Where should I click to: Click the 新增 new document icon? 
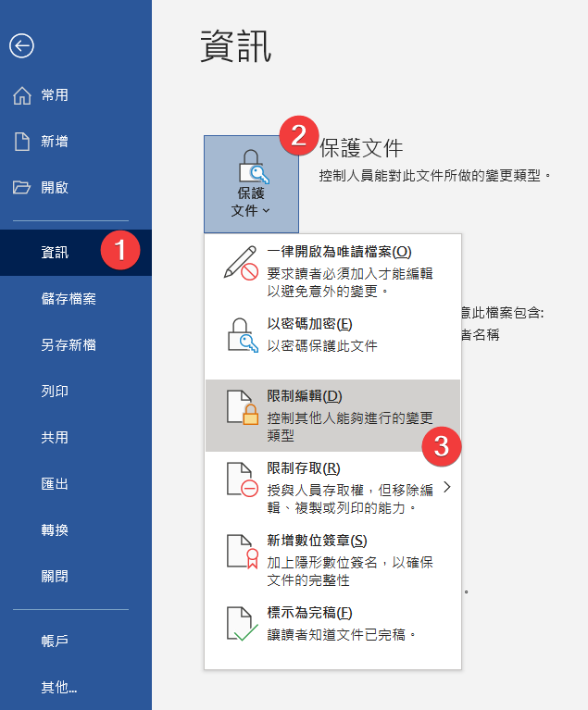click(x=21, y=142)
